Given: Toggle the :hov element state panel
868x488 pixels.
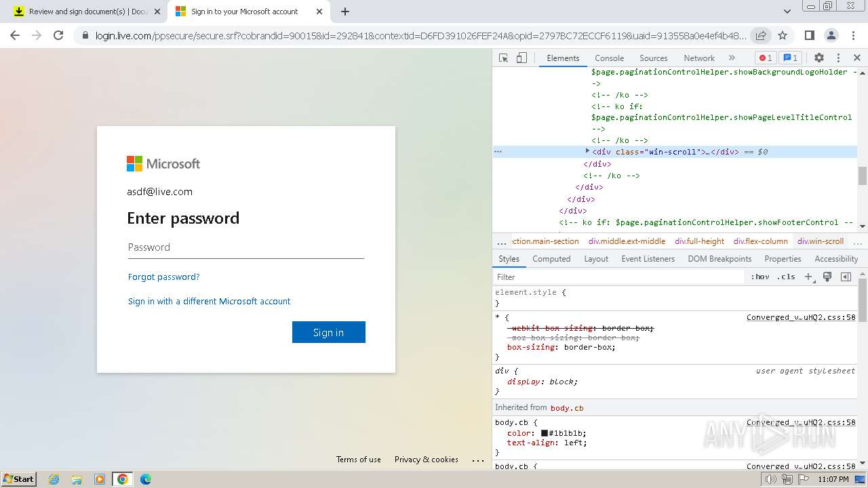Looking at the screenshot, I should [x=759, y=277].
